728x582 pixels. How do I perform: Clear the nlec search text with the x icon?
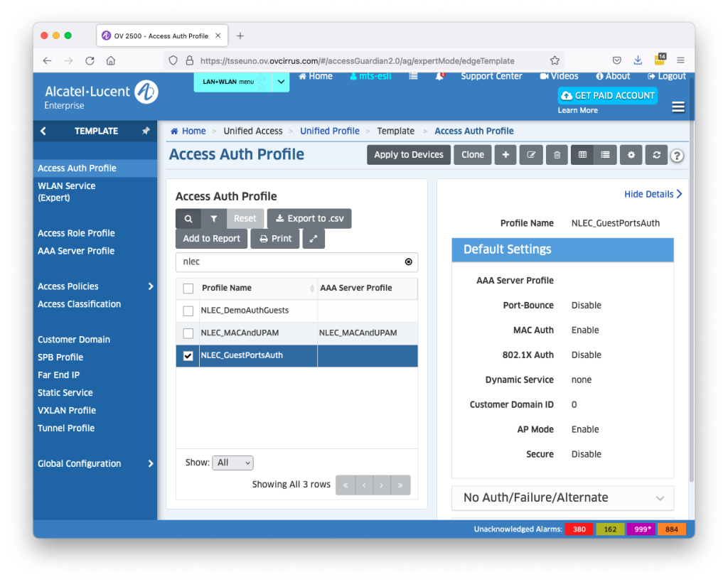pos(408,262)
